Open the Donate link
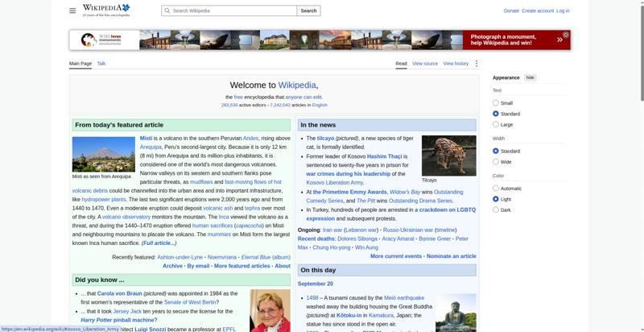The width and height of the screenshot is (644, 332). tap(511, 11)
